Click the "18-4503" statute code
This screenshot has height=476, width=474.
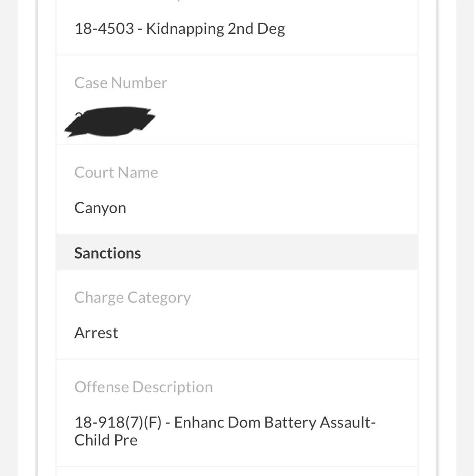(104, 29)
